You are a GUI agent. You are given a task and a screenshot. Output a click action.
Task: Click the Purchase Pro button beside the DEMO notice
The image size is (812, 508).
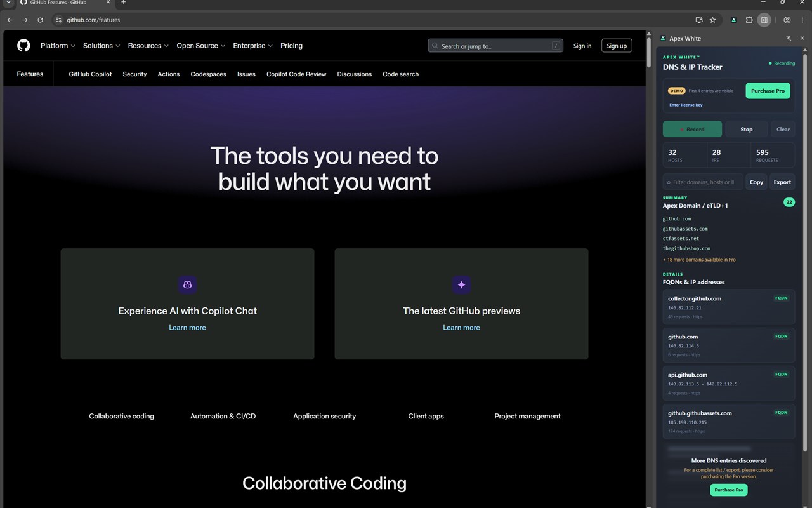768,91
